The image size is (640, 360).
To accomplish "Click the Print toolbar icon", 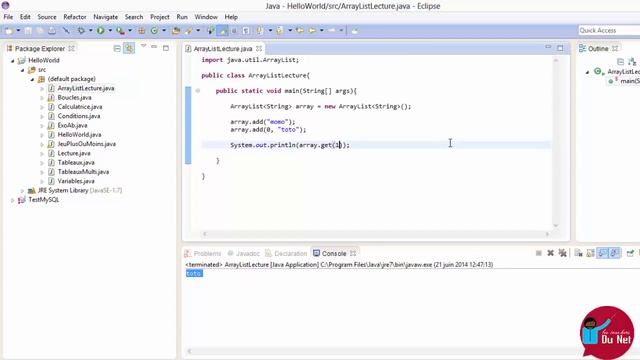I will (x=52, y=30).
